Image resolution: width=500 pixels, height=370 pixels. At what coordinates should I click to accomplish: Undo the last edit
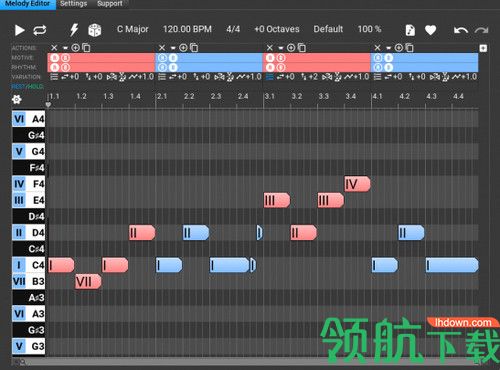pos(461,30)
